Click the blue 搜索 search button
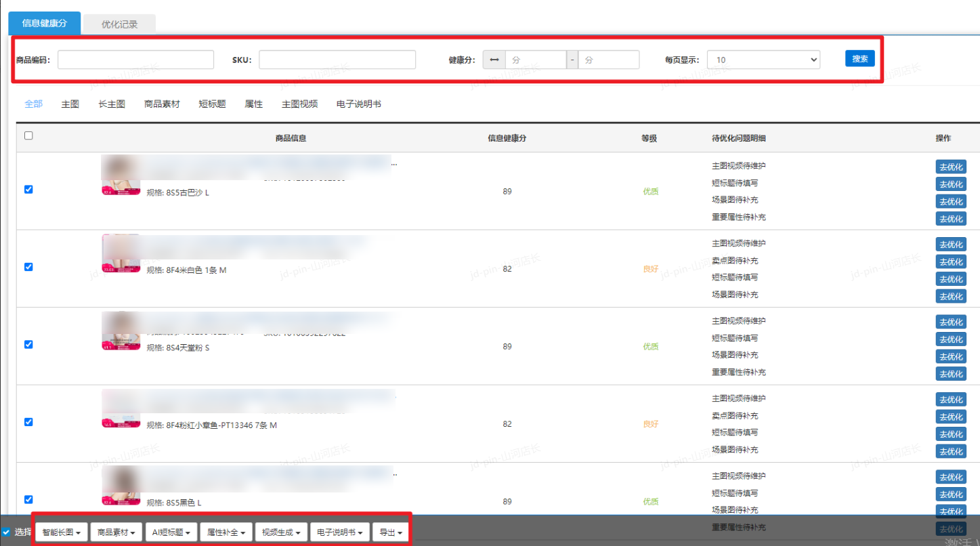 [x=859, y=59]
